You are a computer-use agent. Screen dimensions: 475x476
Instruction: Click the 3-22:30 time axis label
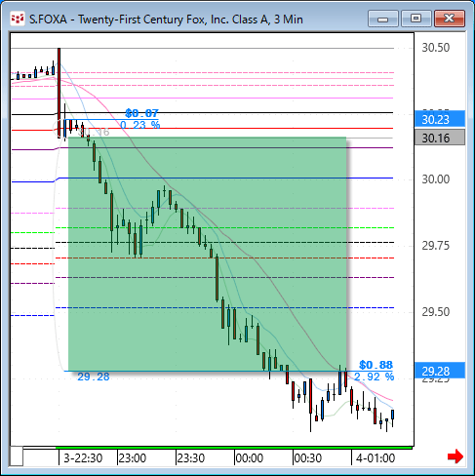(x=83, y=458)
